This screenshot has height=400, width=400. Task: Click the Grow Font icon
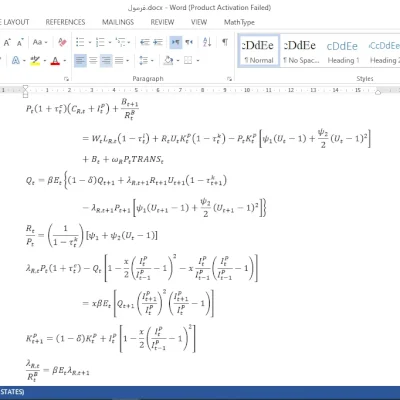(x=7, y=42)
